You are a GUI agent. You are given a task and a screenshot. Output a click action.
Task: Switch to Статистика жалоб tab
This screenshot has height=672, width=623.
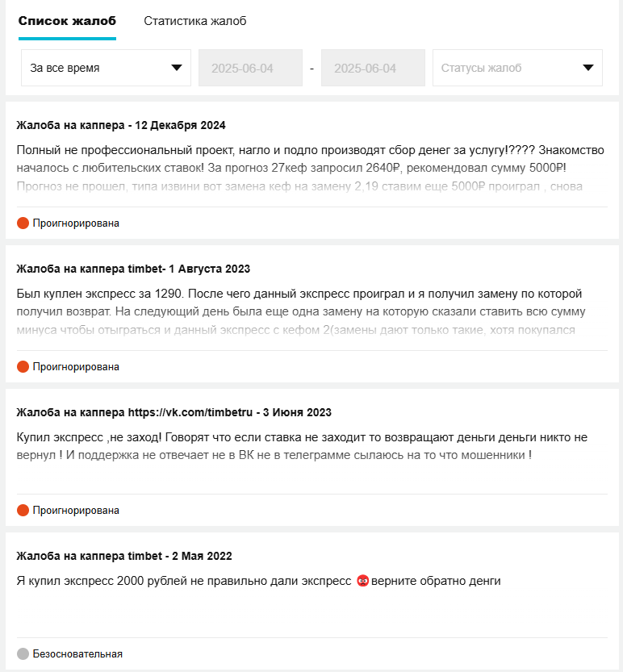(x=195, y=21)
